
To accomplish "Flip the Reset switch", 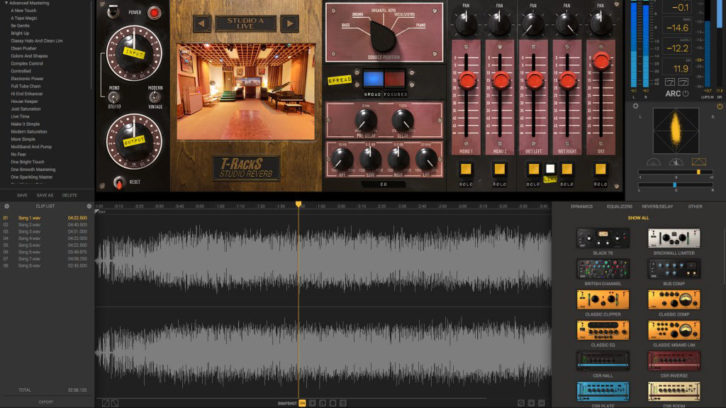I will tap(119, 182).
